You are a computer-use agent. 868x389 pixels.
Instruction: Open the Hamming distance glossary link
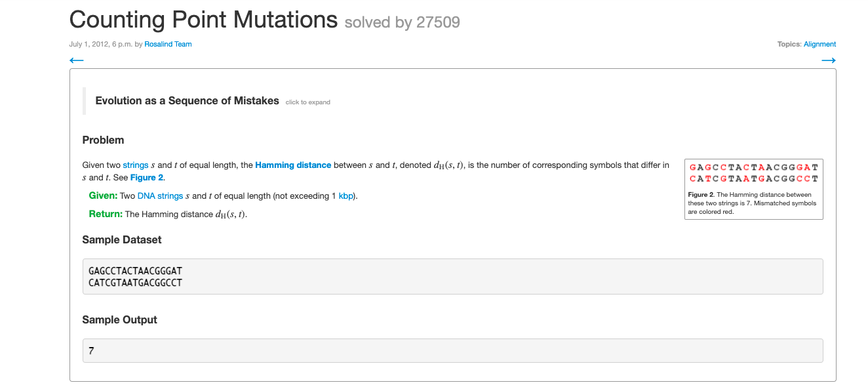tap(292, 165)
